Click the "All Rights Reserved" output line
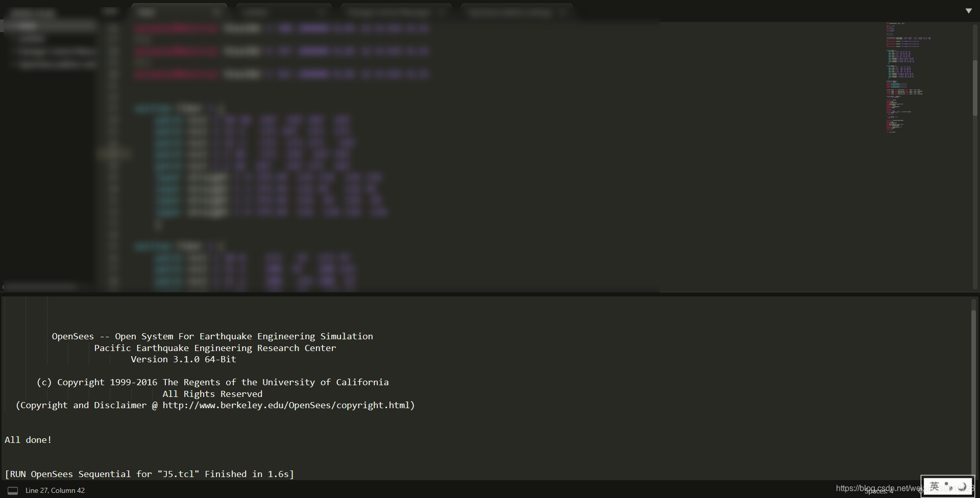Image resolution: width=980 pixels, height=498 pixels. coord(212,394)
